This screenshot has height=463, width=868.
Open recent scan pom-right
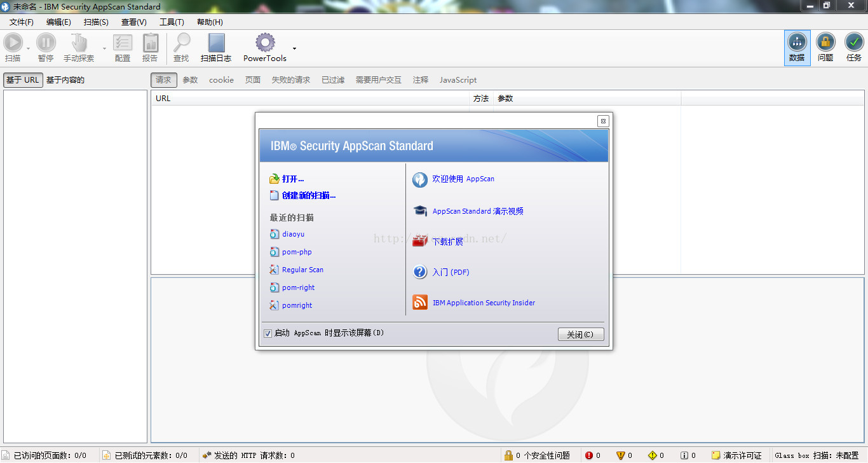299,287
